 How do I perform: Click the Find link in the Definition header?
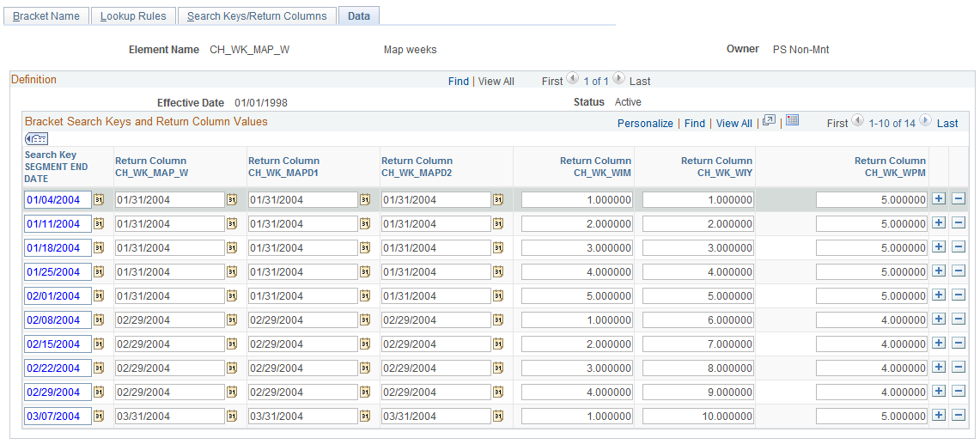pos(458,82)
